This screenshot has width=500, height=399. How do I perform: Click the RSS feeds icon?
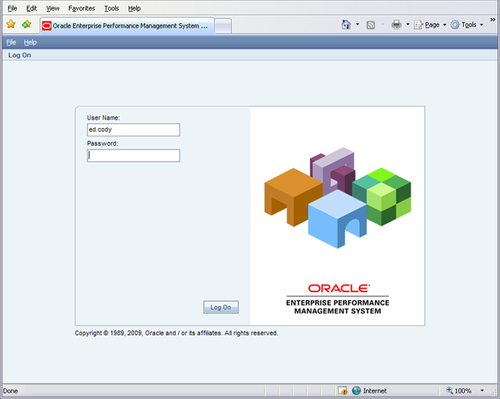tap(371, 25)
